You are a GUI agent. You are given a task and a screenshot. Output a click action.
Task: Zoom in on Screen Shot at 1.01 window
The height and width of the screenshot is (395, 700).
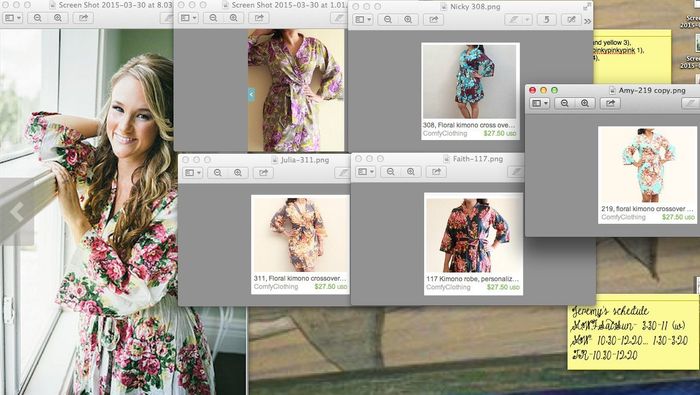[233, 18]
